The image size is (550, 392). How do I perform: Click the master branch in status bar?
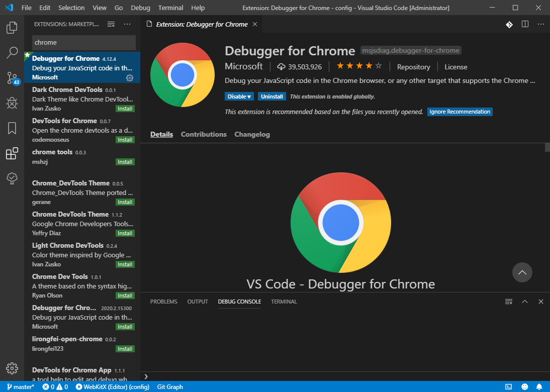[x=21, y=387]
